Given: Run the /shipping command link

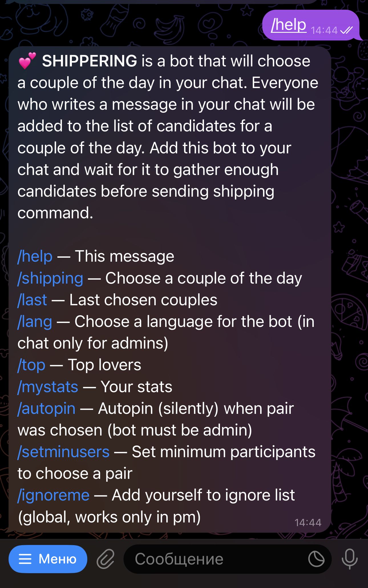Looking at the screenshot, I should 50,278.
